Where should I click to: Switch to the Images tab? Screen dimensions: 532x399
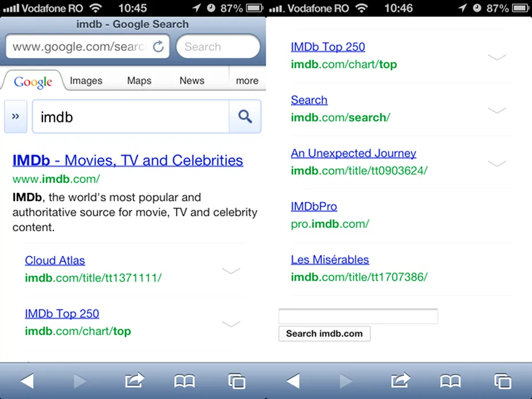(x=86, y=81)
